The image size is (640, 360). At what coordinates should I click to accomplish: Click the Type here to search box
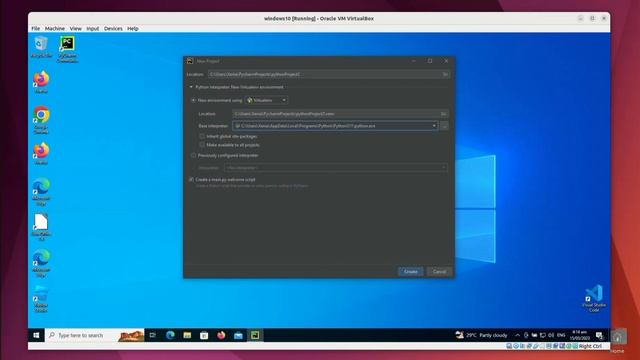tap(94, 336)
